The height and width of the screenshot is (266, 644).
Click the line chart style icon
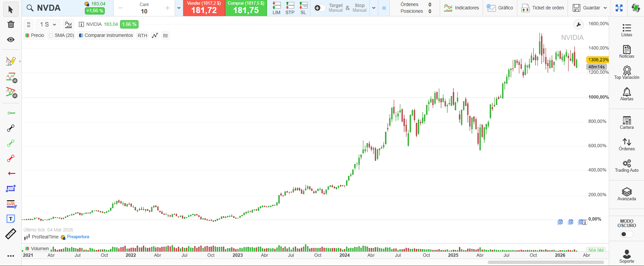tap(155, 36)
